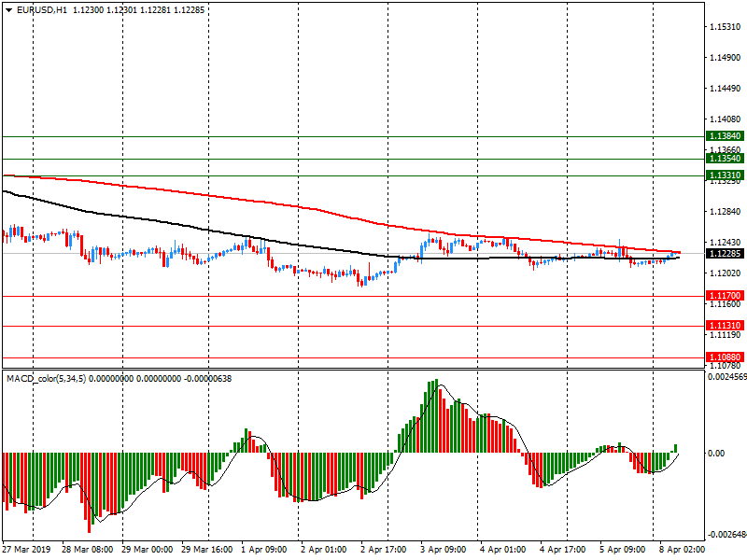Click the 0.00 level on MACD scale

point(716,453)
